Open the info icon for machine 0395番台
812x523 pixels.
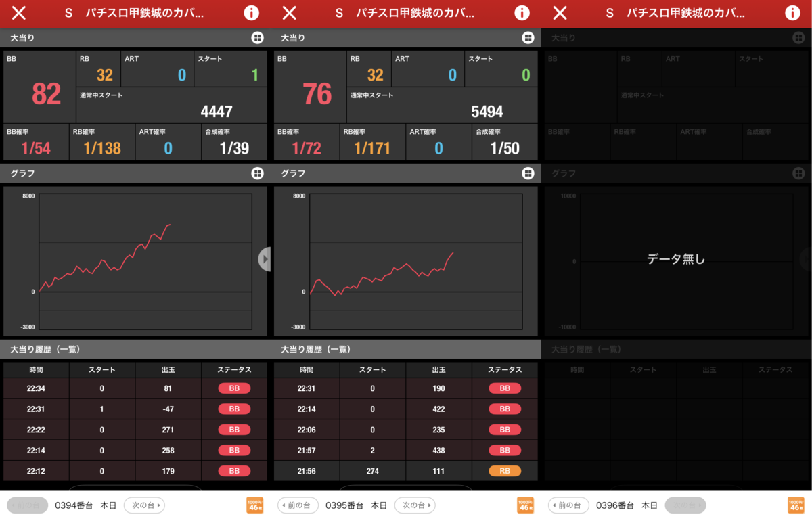pyautogui.click(x=522, y=13)
